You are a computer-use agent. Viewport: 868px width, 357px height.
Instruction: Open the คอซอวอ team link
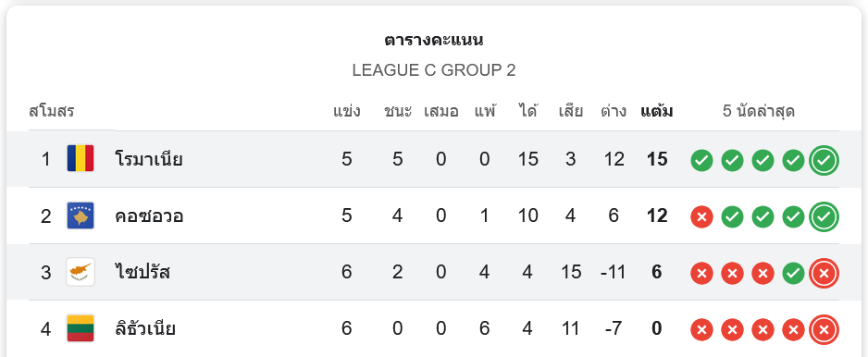(x=149, y=215)
